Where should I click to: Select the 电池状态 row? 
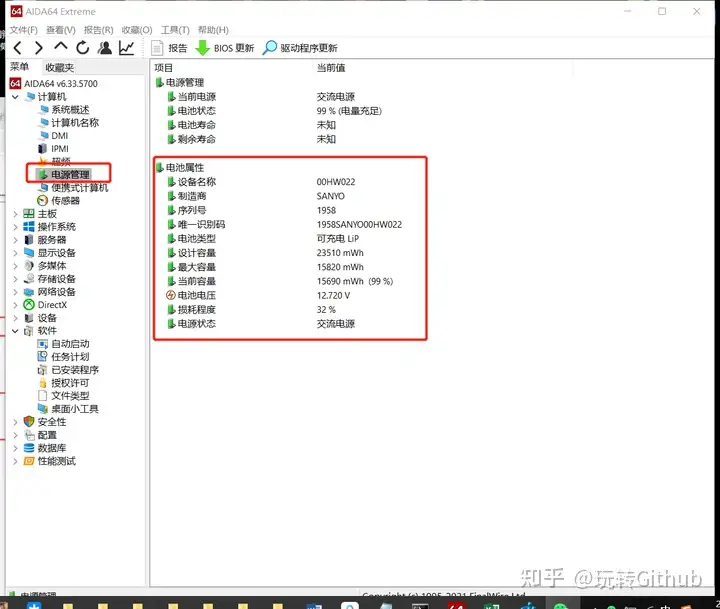tap(274, 111)
